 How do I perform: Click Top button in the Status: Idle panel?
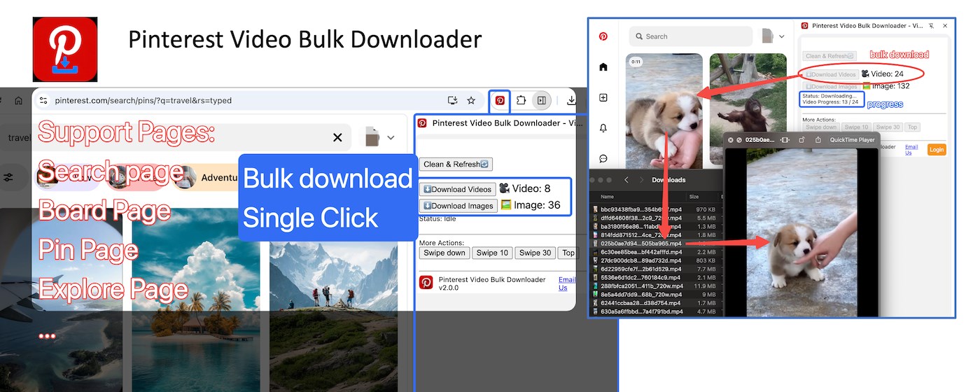(568, 253)
